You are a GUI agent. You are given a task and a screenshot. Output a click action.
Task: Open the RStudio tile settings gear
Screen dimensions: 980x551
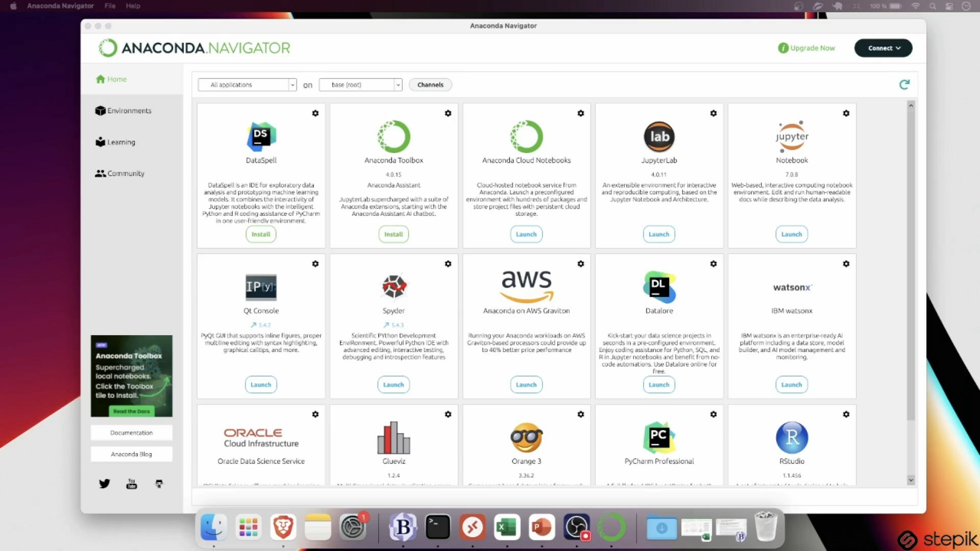click(846, 414)
